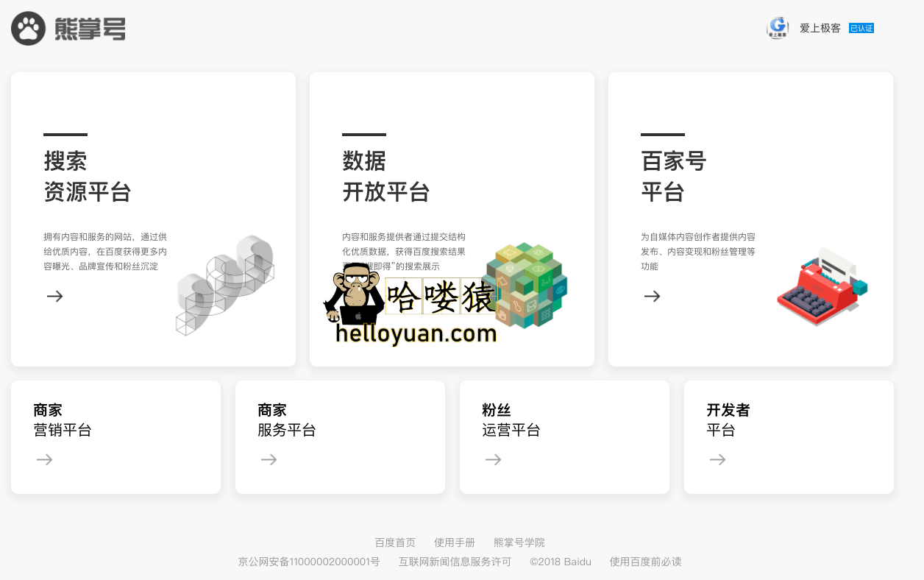Open 熊掌号学院 footer link
Screen dimensions: 924x580
(x=519, y=542)
